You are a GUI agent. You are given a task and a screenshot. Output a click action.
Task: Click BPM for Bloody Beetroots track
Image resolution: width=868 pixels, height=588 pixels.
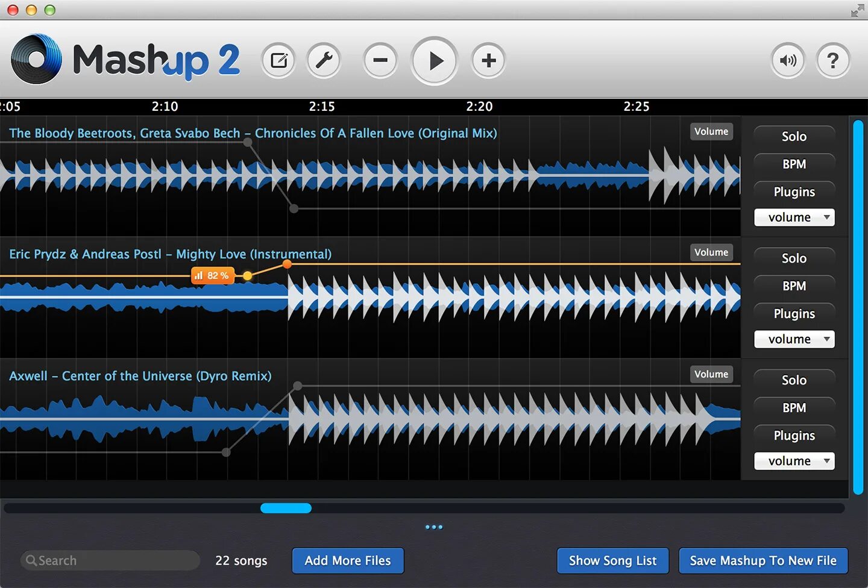click(x=794, y=164)
